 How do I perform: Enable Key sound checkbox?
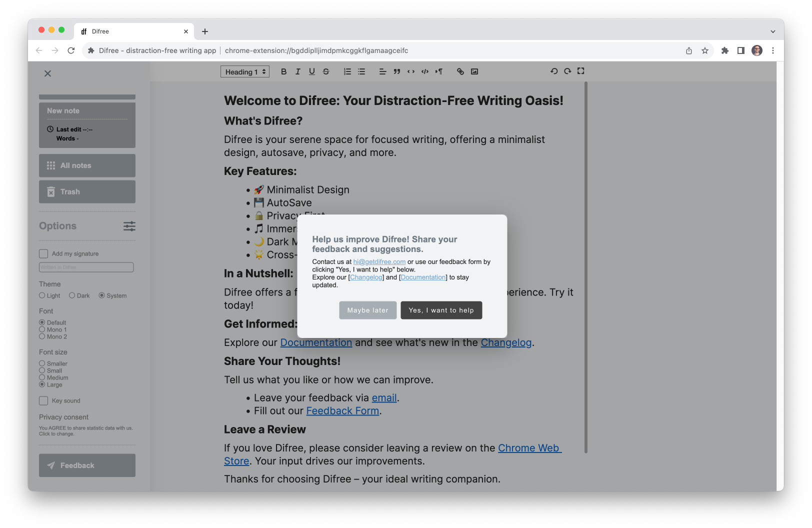(x=43, y=400)
